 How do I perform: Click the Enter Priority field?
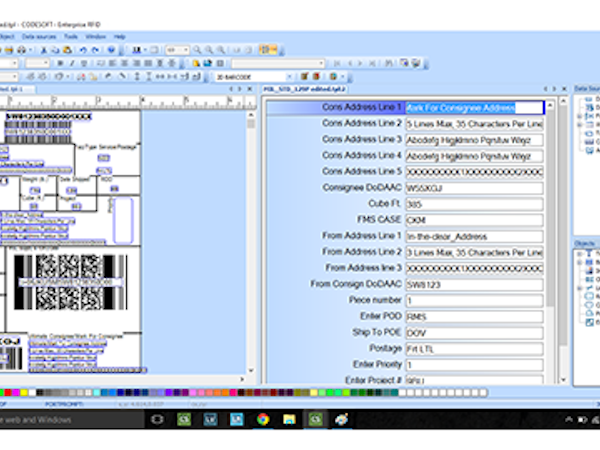tap(474, 365)
